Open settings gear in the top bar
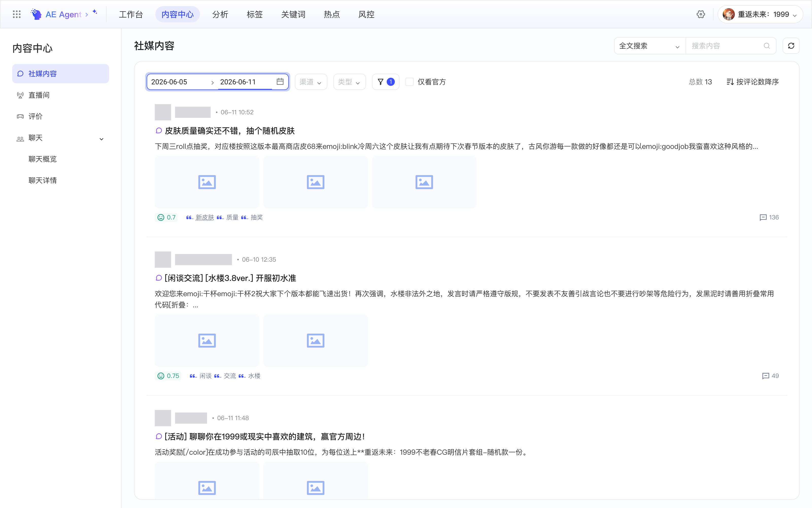Screen dimensions: 812x508 point(701,14)
